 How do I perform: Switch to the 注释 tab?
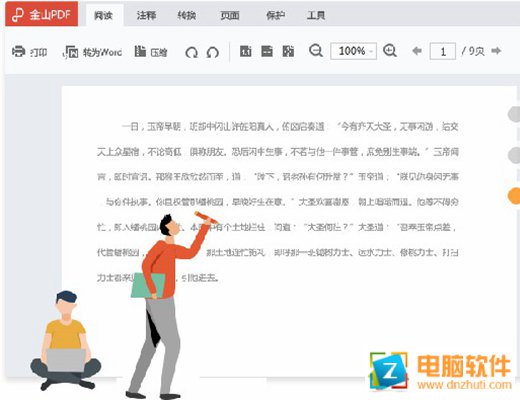pyautogui.click(x=146, y=15)
